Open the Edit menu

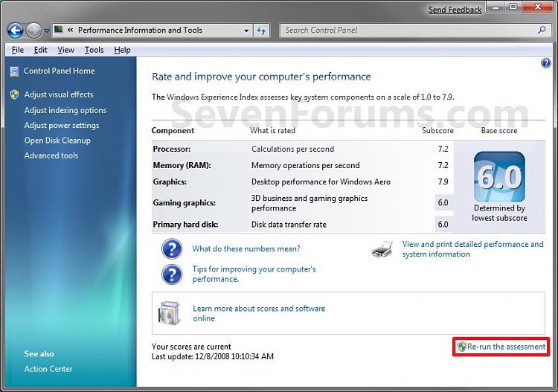pos(40,50)
